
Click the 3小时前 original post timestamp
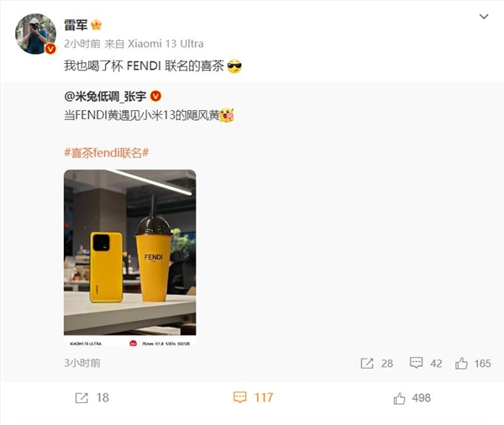(x=82, y=363)
